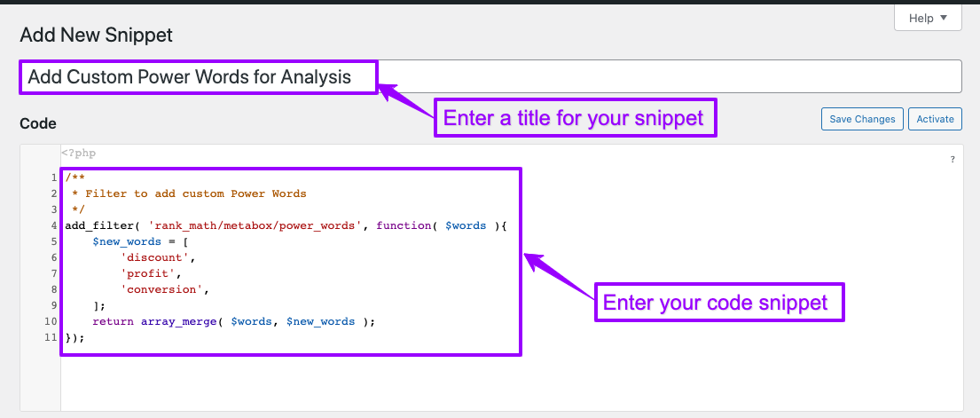Click the 'Enter a title for your snippet' annotation
The image size is (980, 418).
point(575,118)
